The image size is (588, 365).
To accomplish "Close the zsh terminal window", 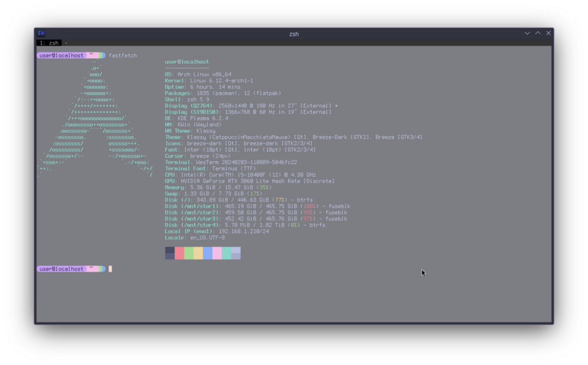I will tap(548, 34).
